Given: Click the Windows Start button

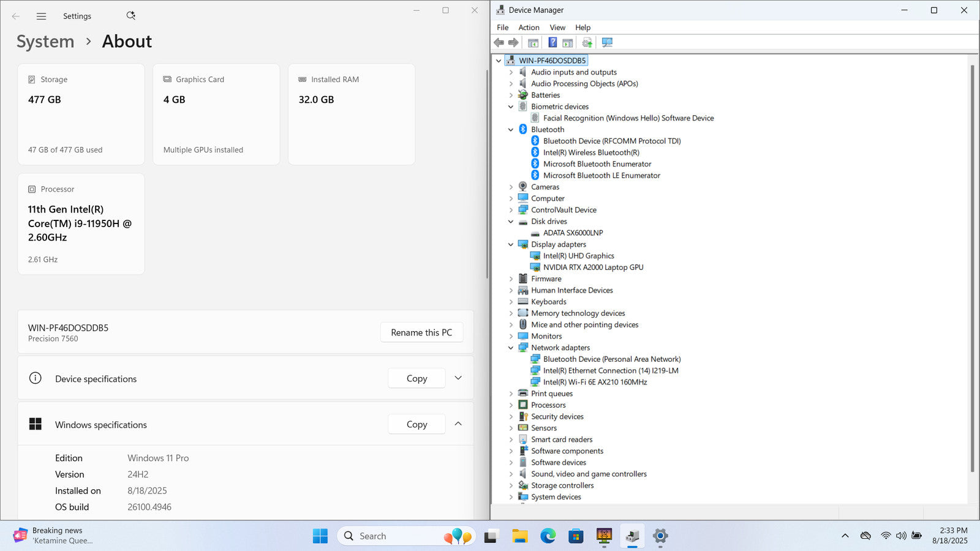Looking at the screenshot, I should click(320, 536).
